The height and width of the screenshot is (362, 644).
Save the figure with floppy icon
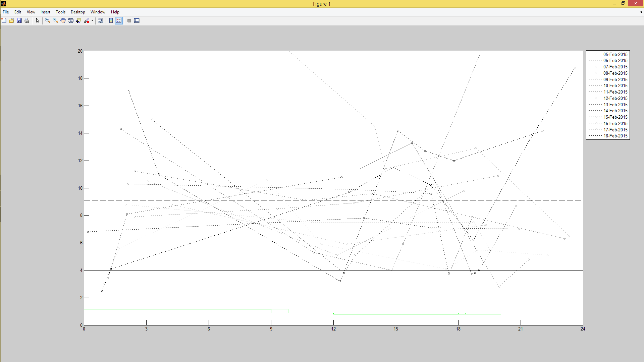[x=19, y=21]
